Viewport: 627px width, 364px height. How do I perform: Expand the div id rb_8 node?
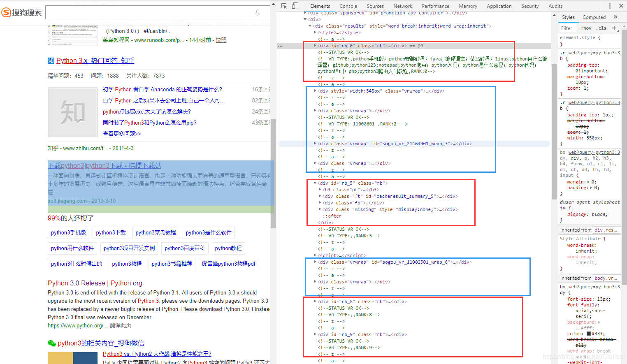coord(315,301)
